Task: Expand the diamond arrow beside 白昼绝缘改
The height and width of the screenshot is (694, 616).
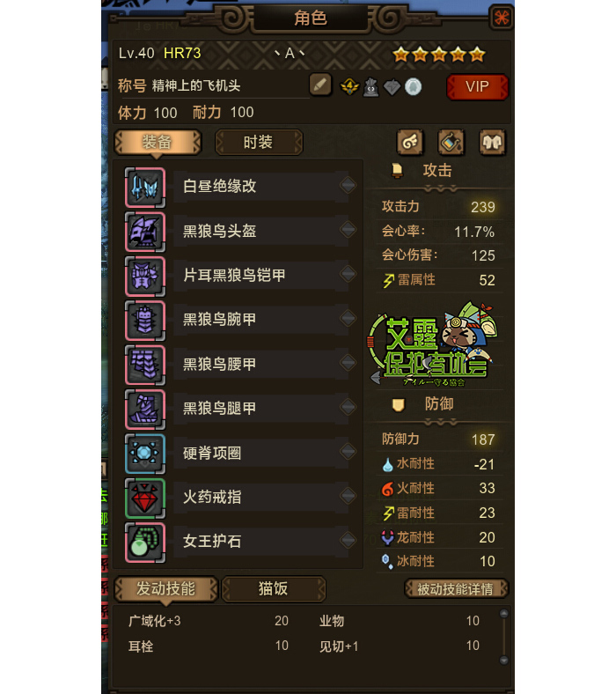Action: [x=348, y=185]
